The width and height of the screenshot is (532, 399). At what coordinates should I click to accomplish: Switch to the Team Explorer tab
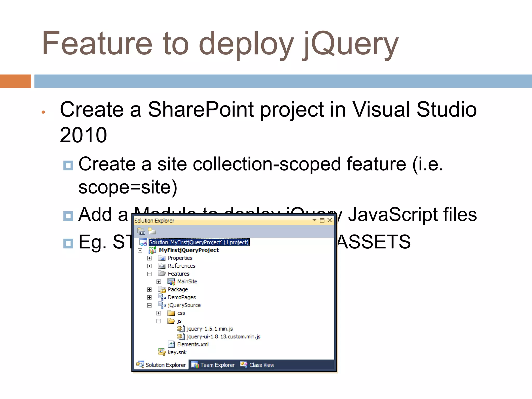point(213,365)
